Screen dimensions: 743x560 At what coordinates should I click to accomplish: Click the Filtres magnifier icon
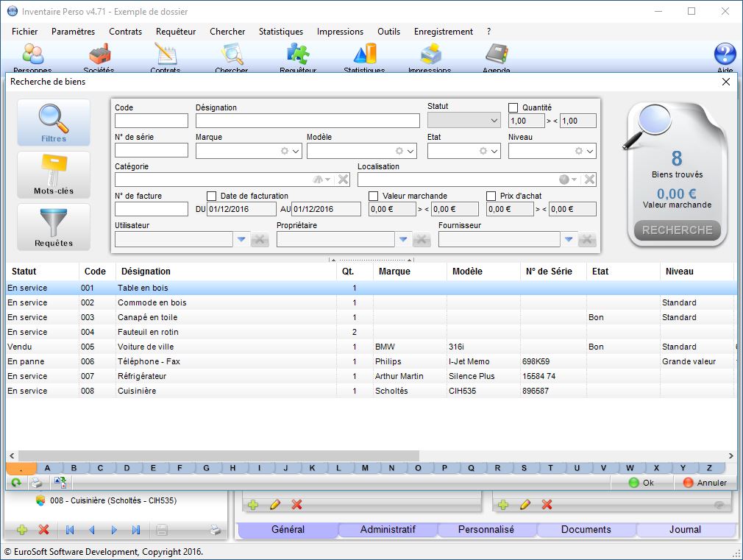click(x=54, y=121)
